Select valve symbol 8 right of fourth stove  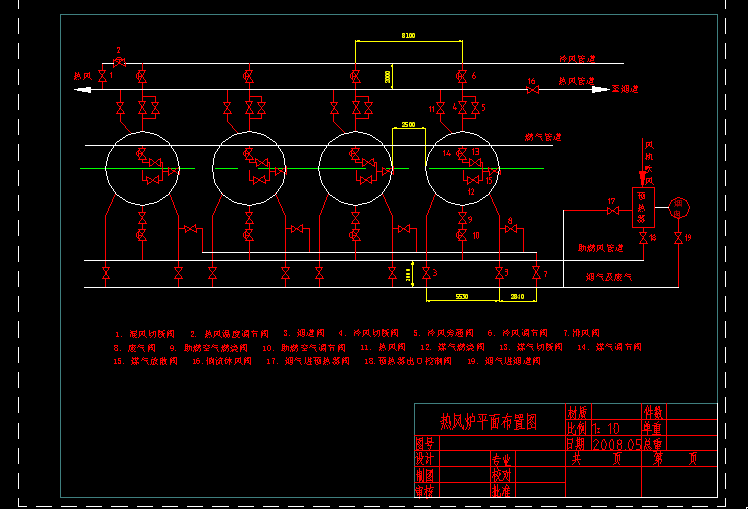tap(510, 230)
